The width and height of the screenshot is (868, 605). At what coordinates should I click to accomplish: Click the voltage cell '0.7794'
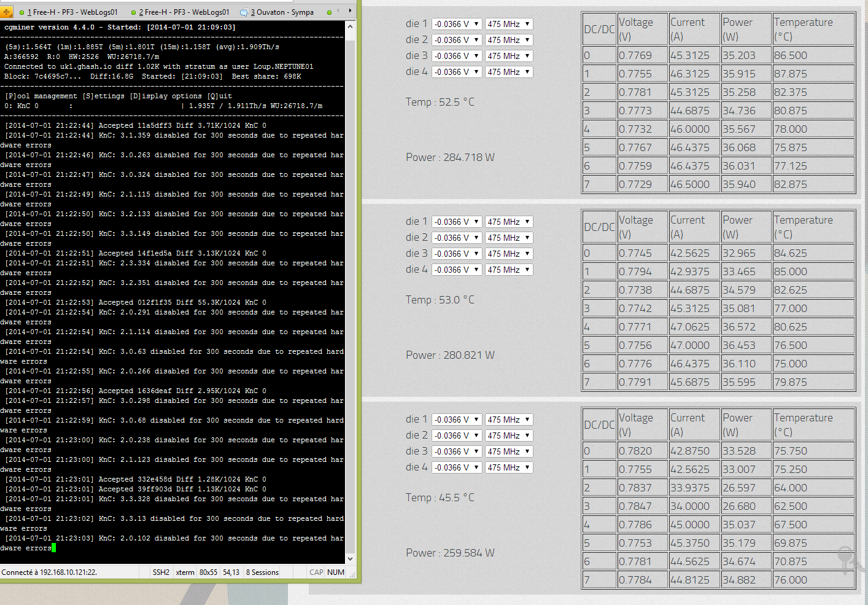tap(643, 271)
